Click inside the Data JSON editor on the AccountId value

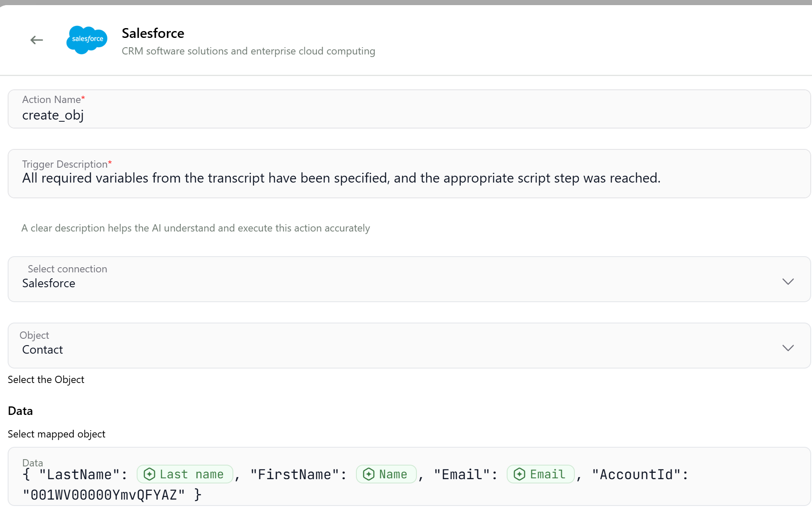(x=104, y=495)
